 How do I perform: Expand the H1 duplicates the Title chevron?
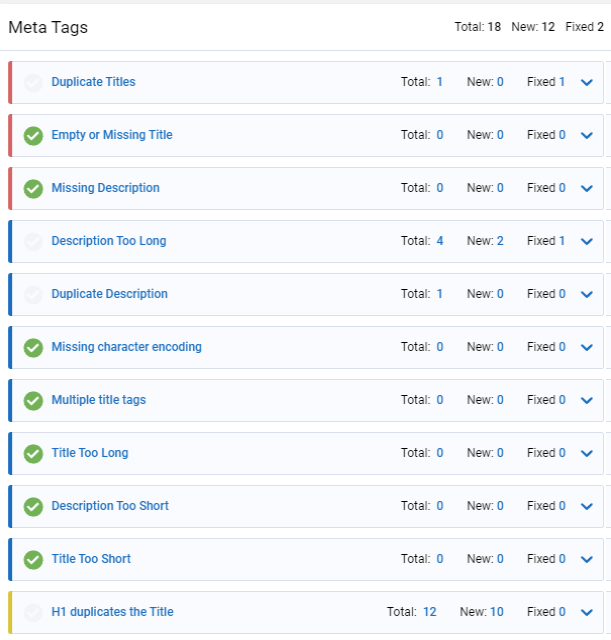click(x=587, y=612)
